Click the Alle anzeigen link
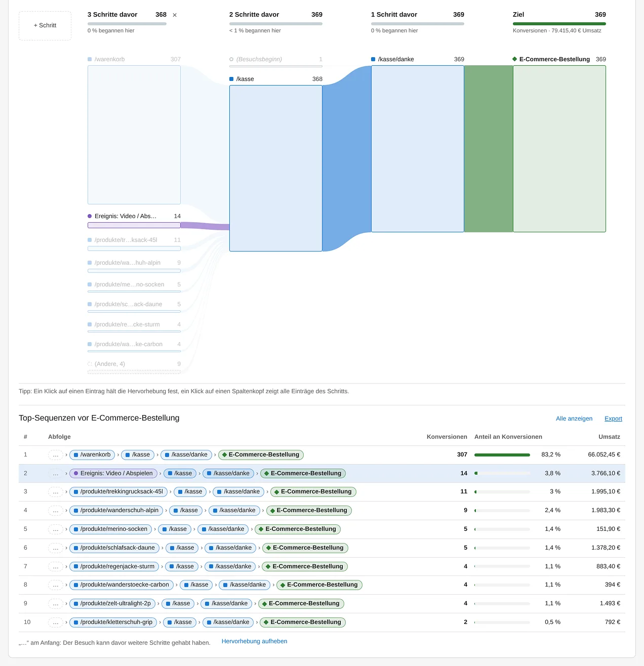Viewport: 644px width, 666px height. (574, 419)
